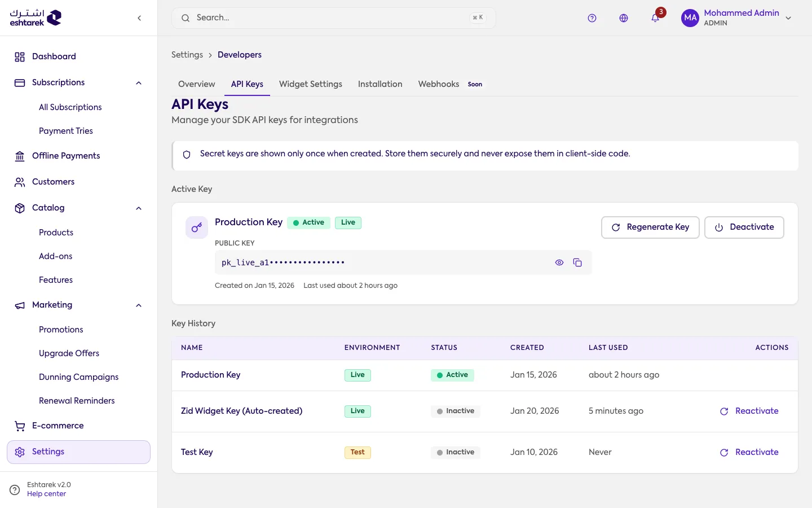Open Features under Catalog
The image size is (812, 508).
[x=56, y=280]
